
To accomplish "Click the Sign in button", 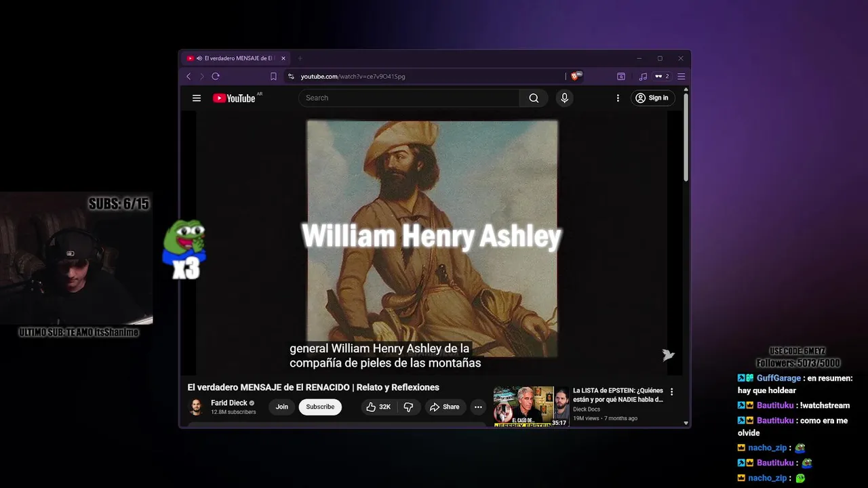I will pos(652,98).
